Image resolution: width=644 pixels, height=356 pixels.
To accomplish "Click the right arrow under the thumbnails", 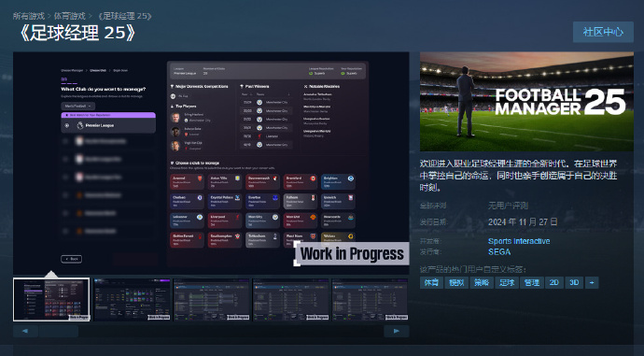I will [x=397, y=331].
